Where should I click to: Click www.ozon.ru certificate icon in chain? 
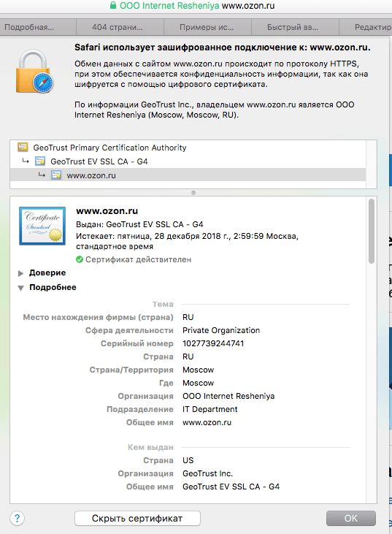(x=56, y=175)
